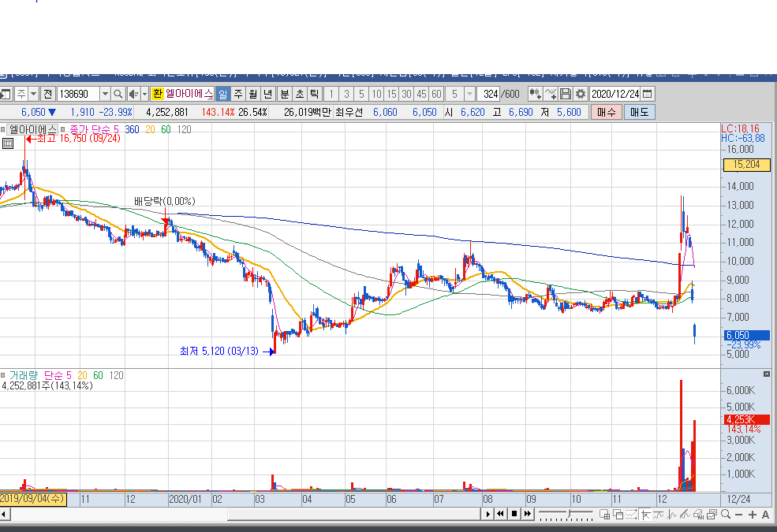Toggle the 거래량 volume indicator marker box

3,376
